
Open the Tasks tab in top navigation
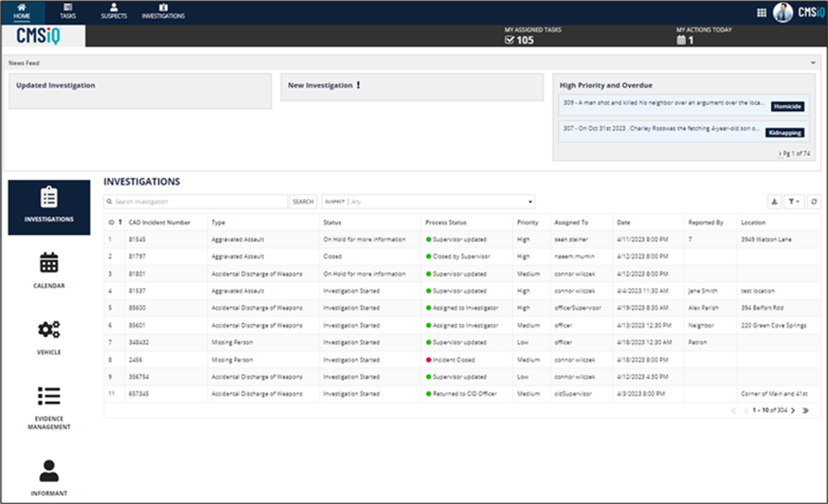[68, 12]
